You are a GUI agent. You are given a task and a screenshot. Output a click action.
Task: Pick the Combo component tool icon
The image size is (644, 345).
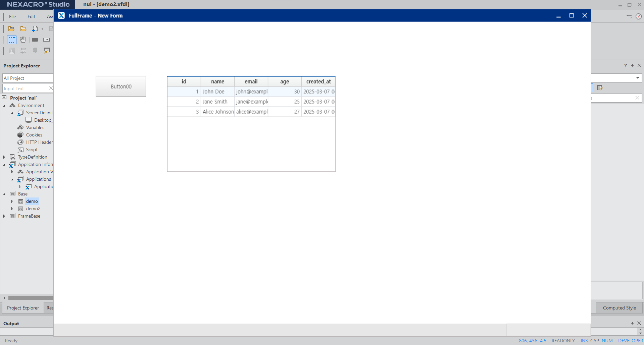46,40
